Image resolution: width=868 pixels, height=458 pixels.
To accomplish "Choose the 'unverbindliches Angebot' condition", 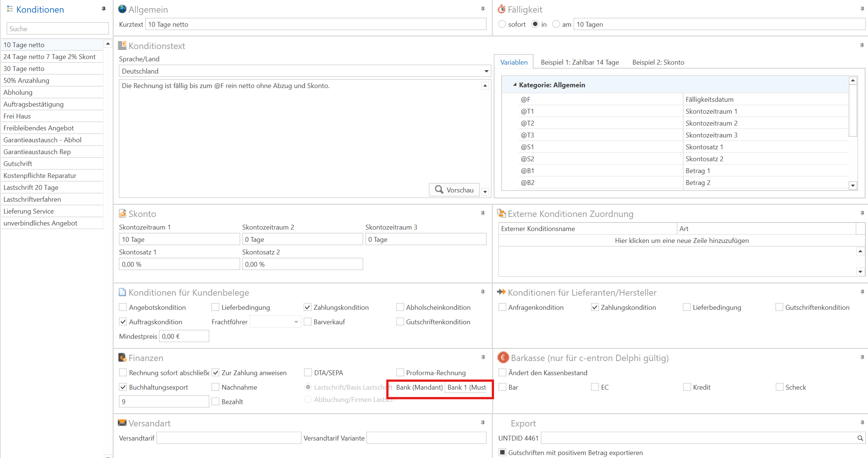I will click(x=52, y=223).
